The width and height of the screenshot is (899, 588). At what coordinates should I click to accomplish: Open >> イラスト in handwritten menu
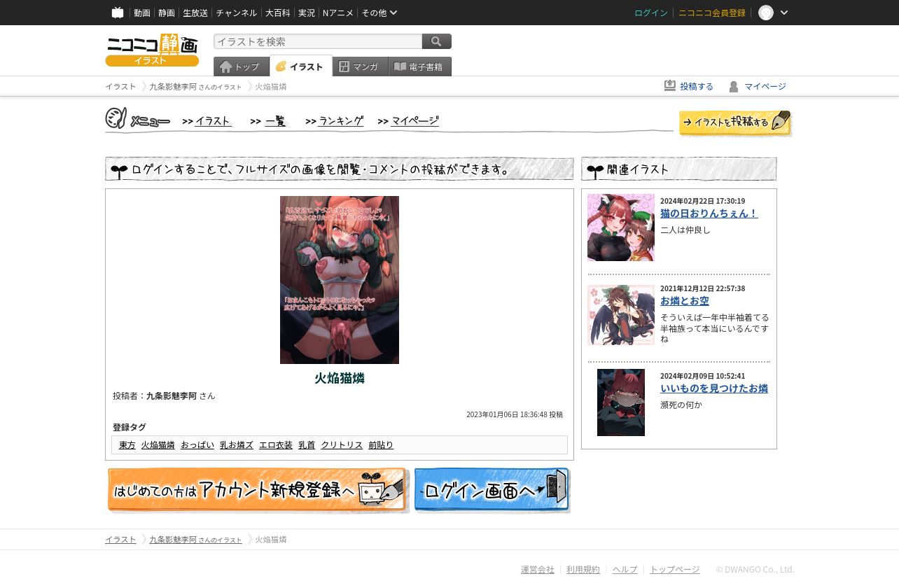(207, 121)
